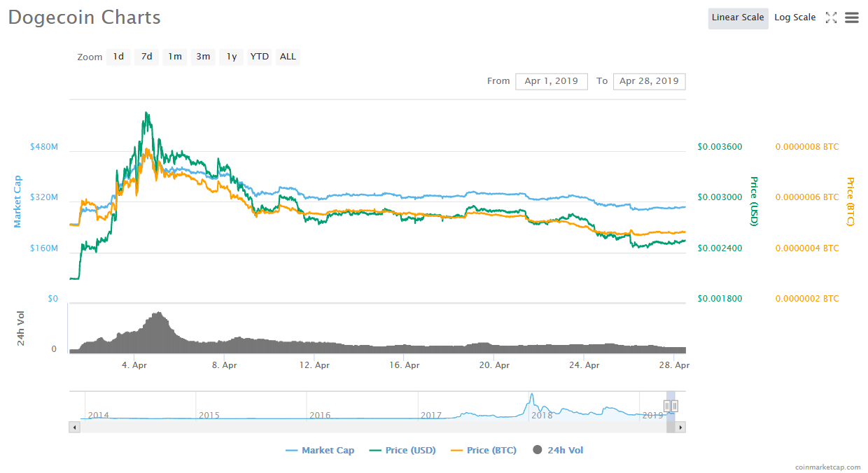Click the $0.003600 price axis label

point(720,147)
